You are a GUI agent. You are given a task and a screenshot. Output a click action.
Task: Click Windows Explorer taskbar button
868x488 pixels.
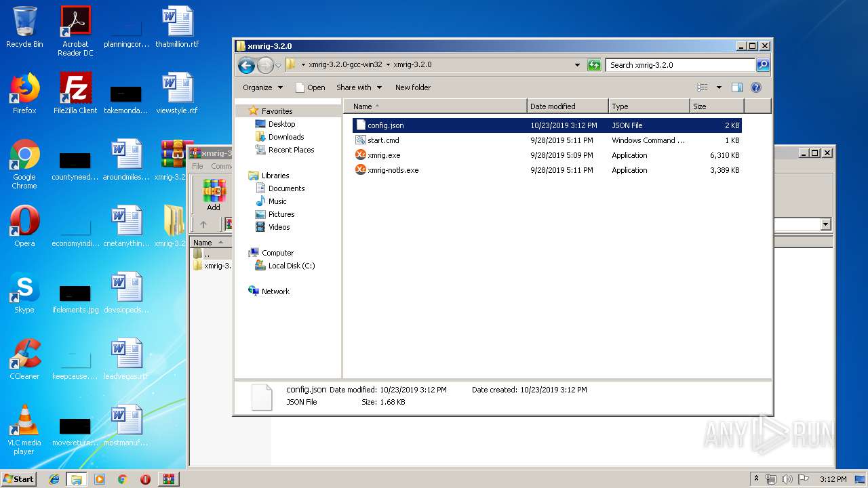[77, 479]
